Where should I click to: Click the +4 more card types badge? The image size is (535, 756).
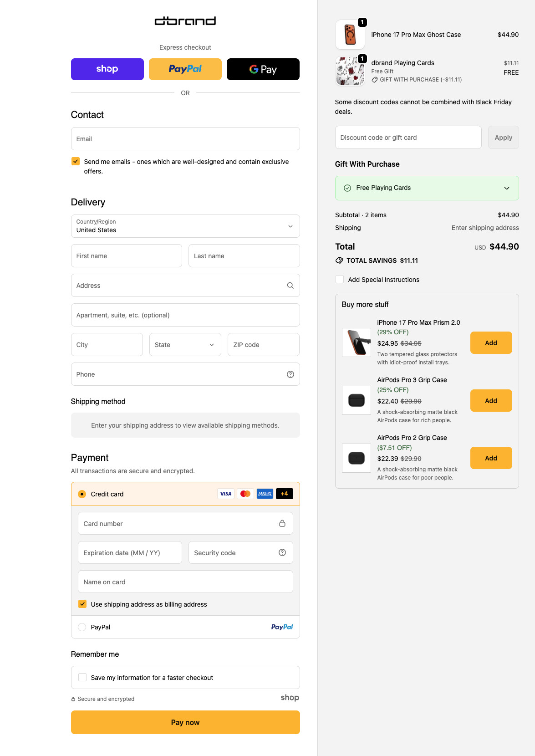click(x=284, y=494)
